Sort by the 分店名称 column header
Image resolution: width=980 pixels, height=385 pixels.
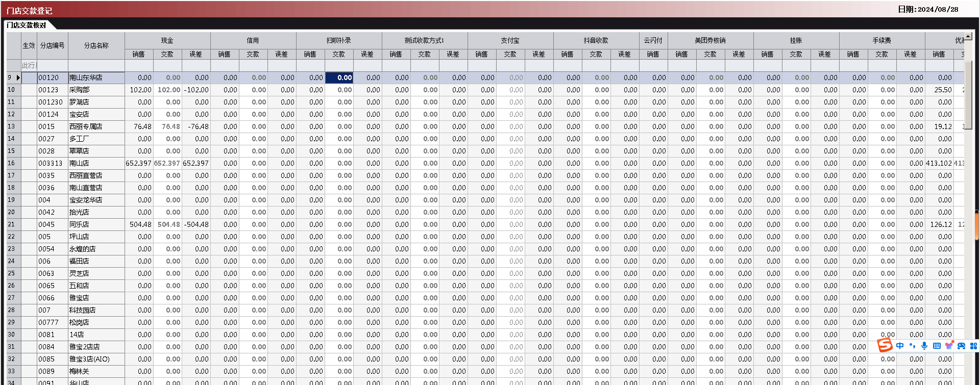[96, 45]
